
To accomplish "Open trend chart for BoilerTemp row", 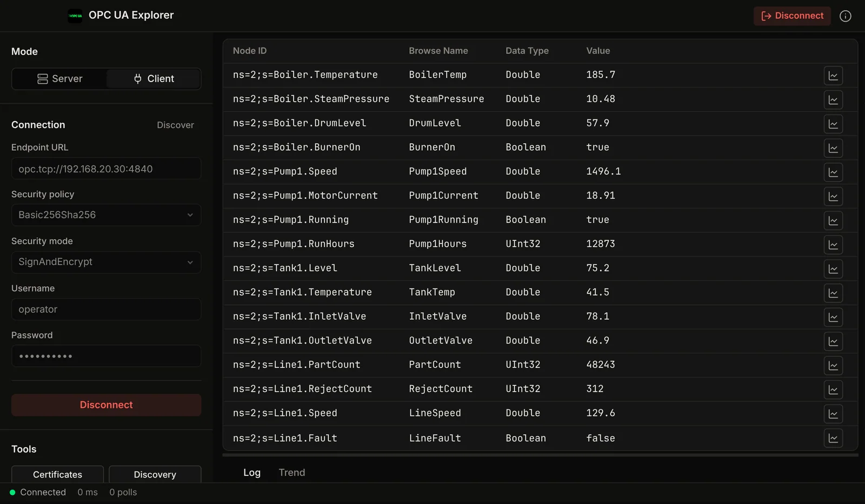I will [833, 76].
